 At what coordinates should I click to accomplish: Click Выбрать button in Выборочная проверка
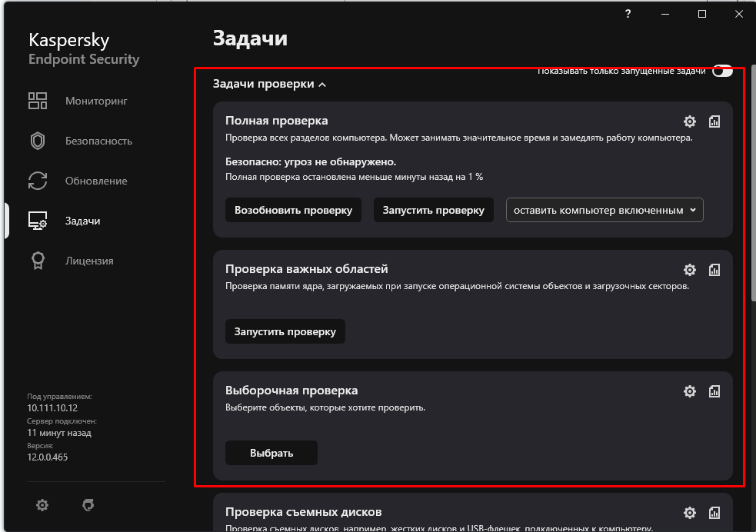[x=271, y=453]
